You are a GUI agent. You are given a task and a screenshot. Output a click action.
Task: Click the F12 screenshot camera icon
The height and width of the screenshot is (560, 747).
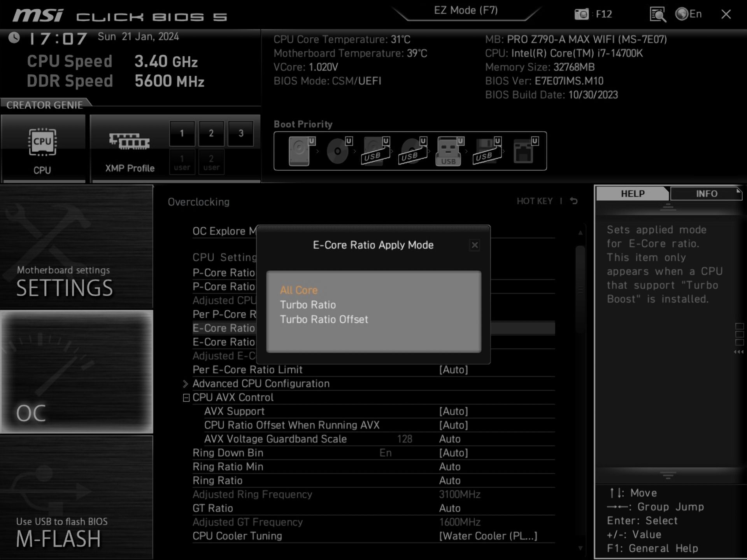(x=581, y=14)
